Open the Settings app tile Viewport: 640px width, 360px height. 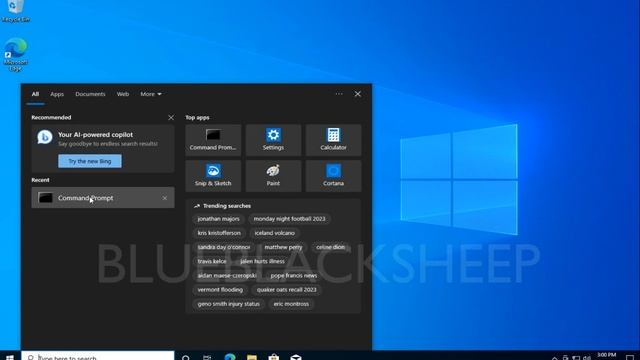[x=273, y=140]
